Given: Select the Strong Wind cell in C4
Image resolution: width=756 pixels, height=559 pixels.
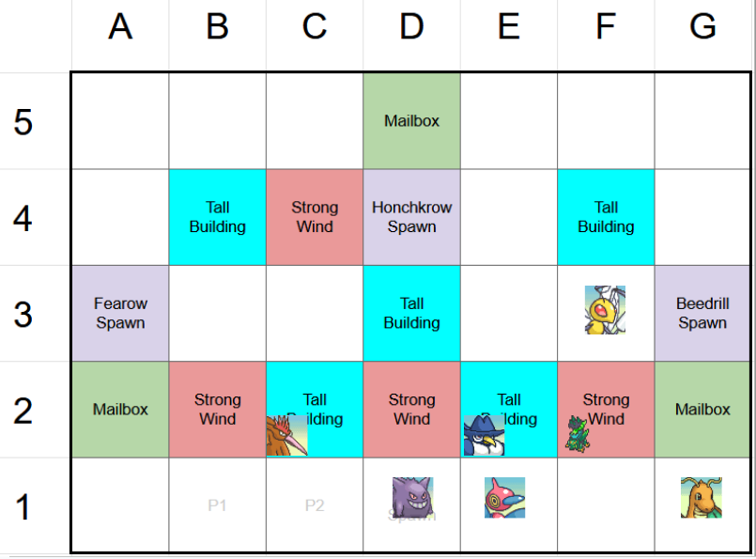Looking at the screenshot, I should (315, 217).
